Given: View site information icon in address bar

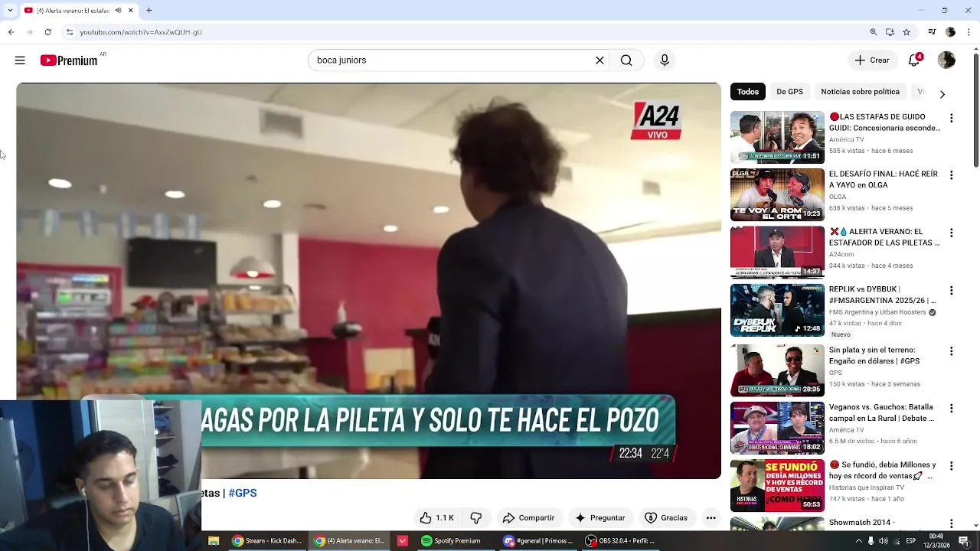Looking at the screenshot, I should tap(69, 32).
